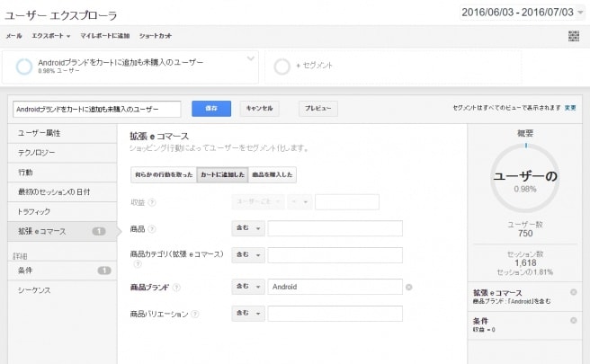The image size is (590, 364).
Task: Click the segment name input field
Action: (97, 109)
